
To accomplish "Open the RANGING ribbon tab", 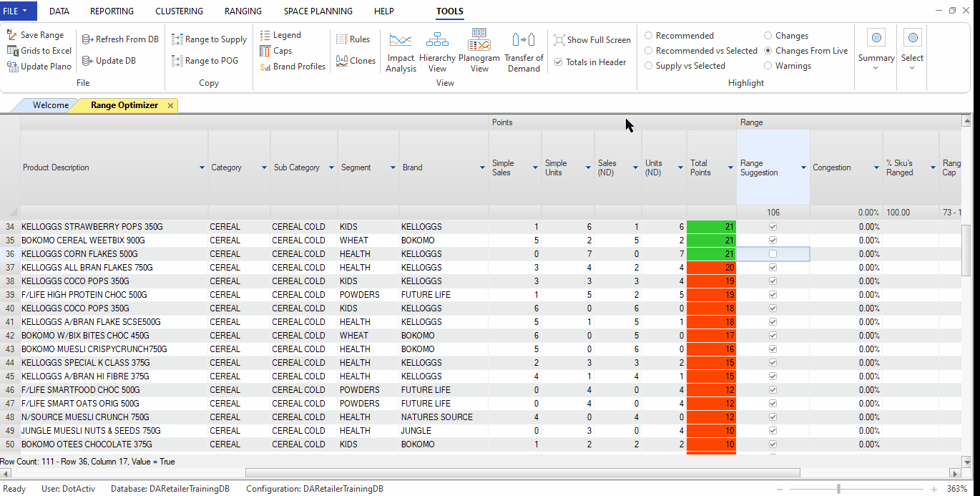I will tap(243, 11).
